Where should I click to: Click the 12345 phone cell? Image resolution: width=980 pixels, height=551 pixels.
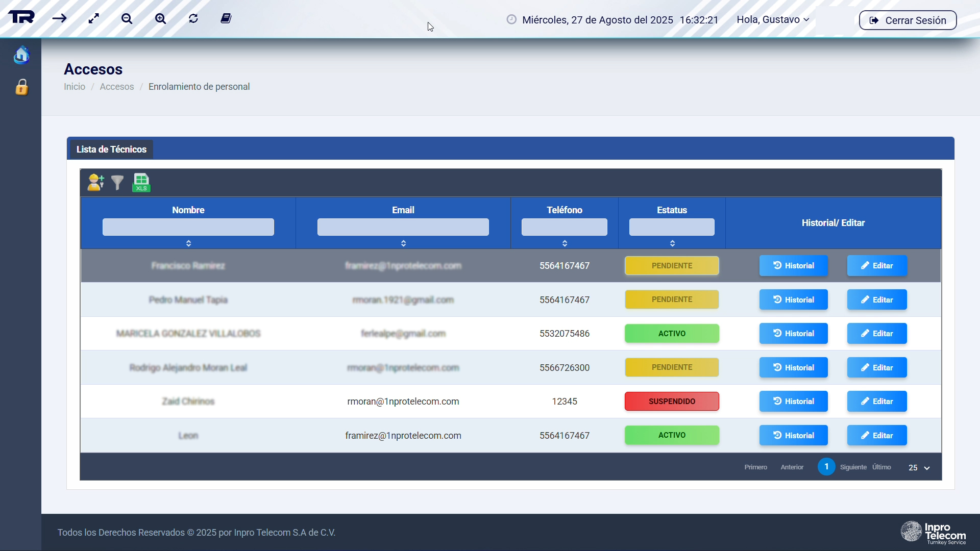pos(565,402)
